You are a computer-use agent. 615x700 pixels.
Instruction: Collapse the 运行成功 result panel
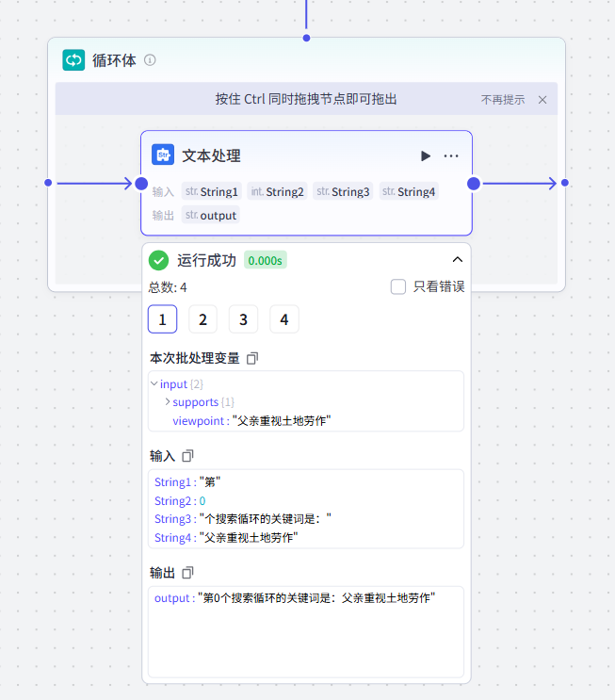(x=458, y=260)
